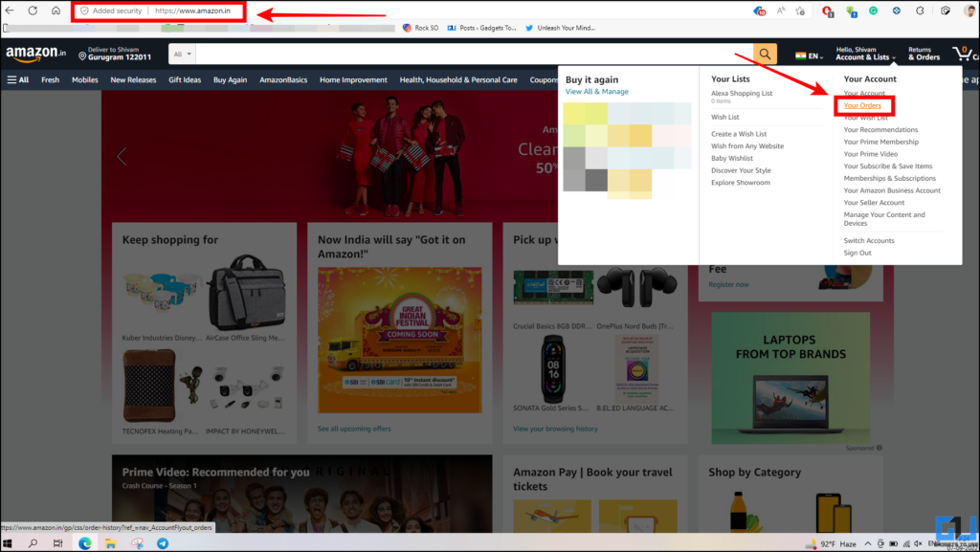Open Windows taskbar search
Viewport: 980px width, 552px height.
[33, 543]
